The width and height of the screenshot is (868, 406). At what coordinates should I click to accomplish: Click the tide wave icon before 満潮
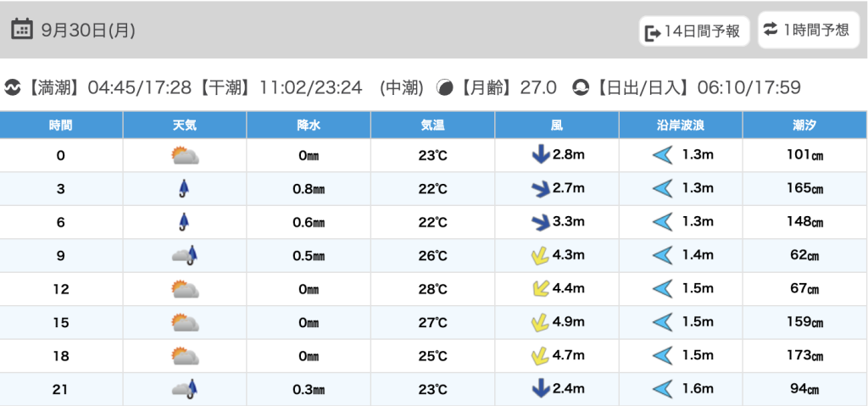[14, 87]
